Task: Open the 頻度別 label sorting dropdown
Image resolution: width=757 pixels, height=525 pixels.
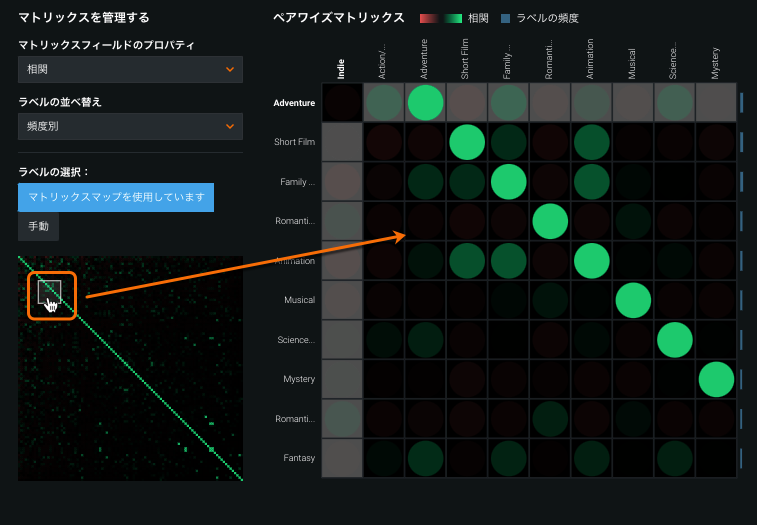Action: (x=130, y=126)
